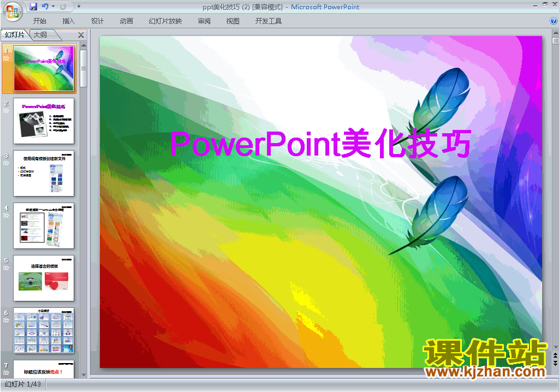
Task: Open the 幻灯片放映 ribbon tab
Action: coord(165,21)
